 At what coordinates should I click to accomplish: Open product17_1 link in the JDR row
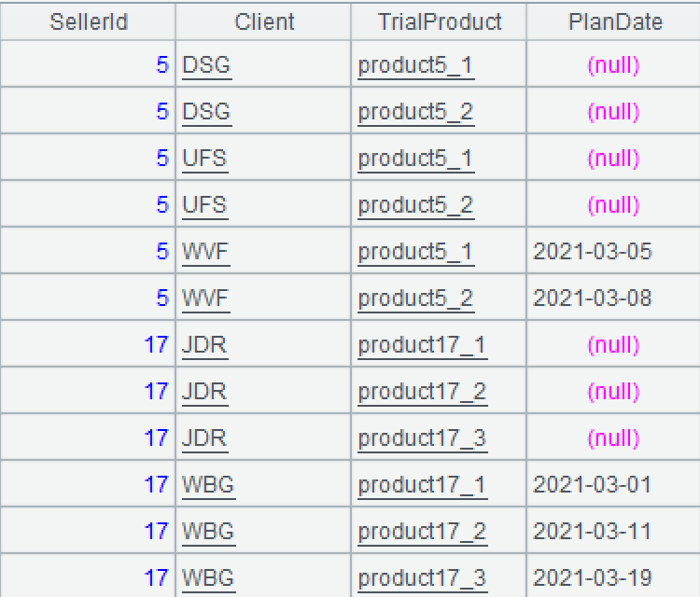click(422, 345)
